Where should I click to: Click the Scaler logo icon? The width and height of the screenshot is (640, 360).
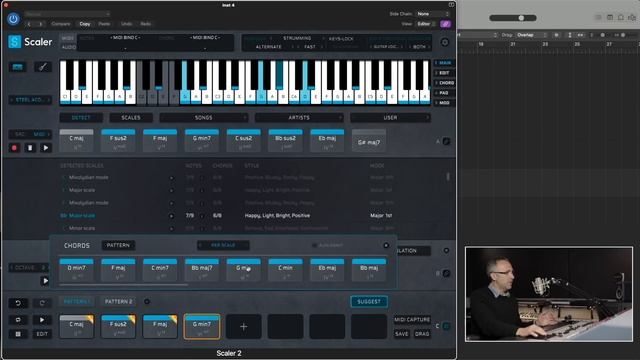15,42
